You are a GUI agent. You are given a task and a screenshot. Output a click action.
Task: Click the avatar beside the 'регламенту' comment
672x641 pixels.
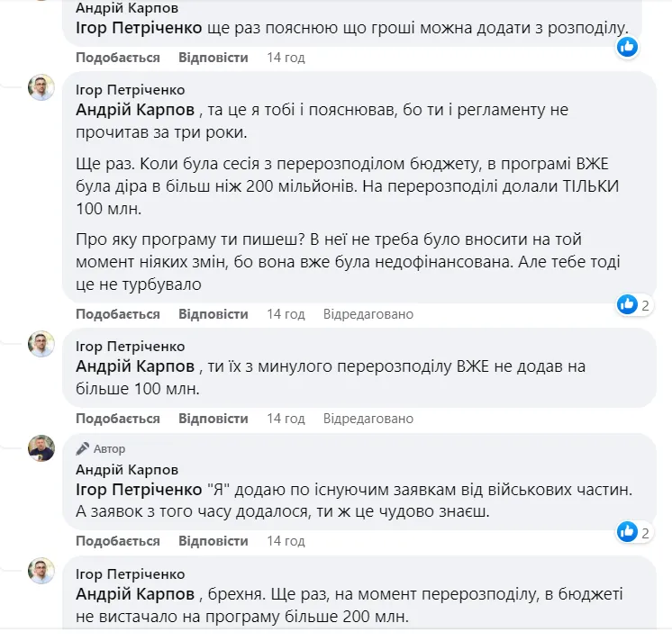point(41,87)
